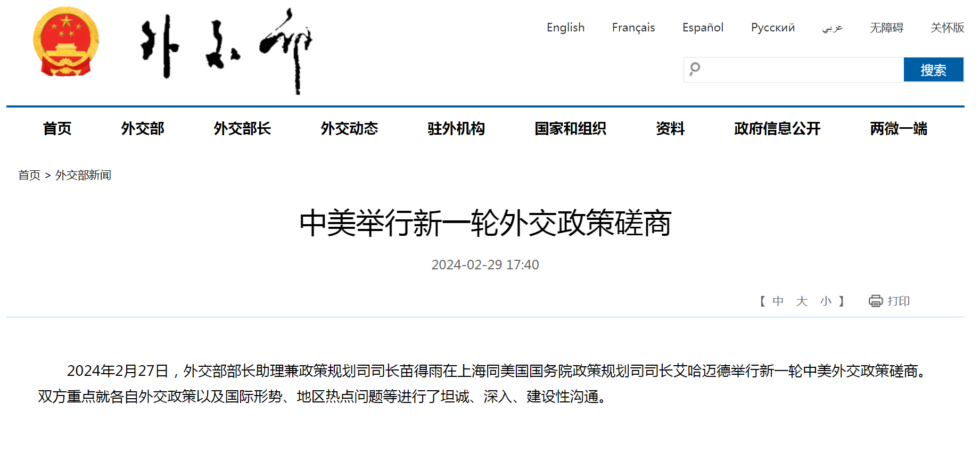Open the 国家和组织 menu item
The image size is (980, 461).
570,129
